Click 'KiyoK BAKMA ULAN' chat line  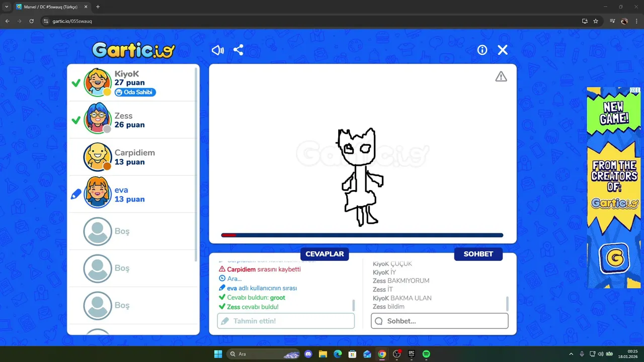coord(402,298)
